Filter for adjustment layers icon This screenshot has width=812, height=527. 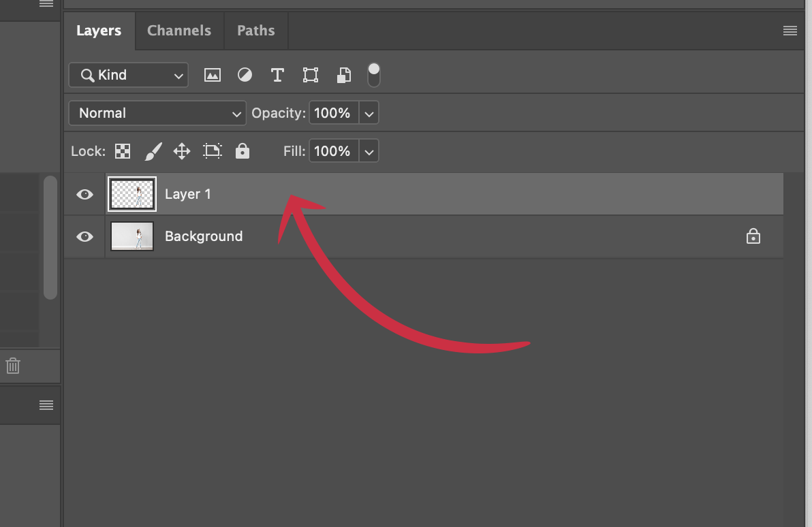pos(245,76)
